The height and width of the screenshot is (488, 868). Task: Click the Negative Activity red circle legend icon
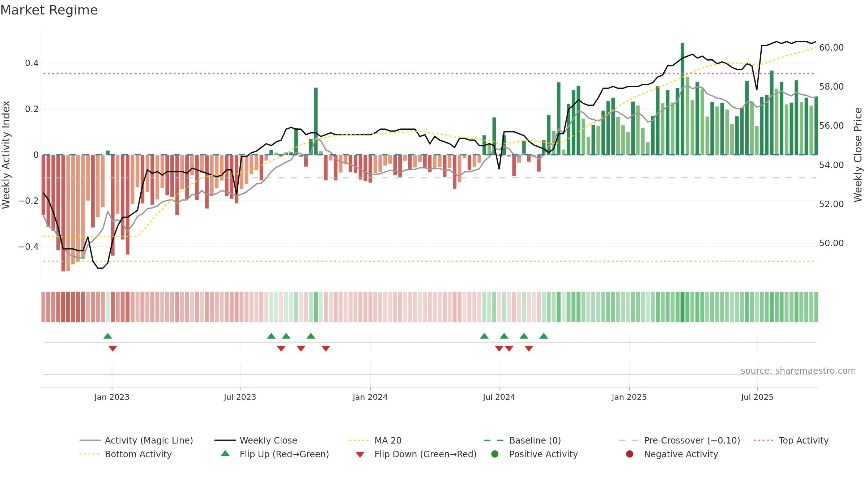[630, 454]
